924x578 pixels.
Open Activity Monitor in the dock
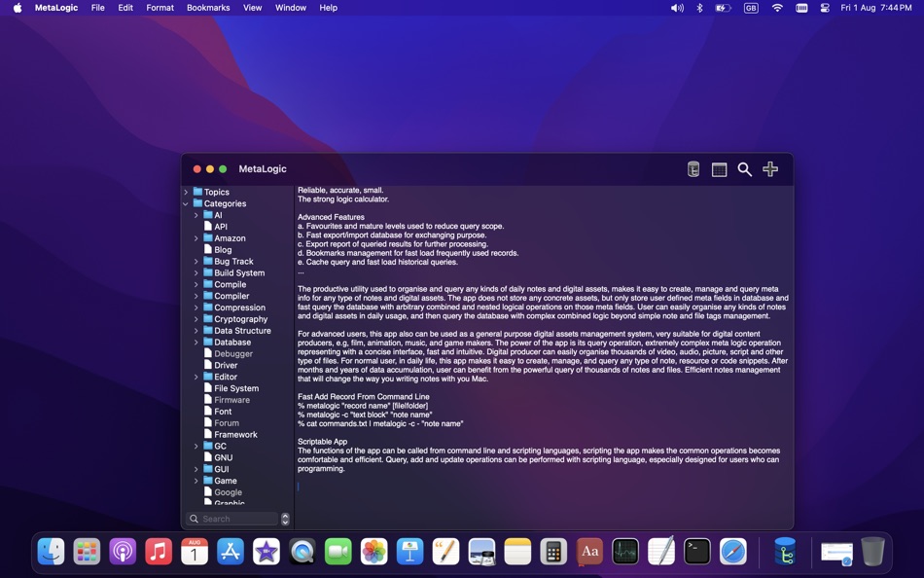625,552
